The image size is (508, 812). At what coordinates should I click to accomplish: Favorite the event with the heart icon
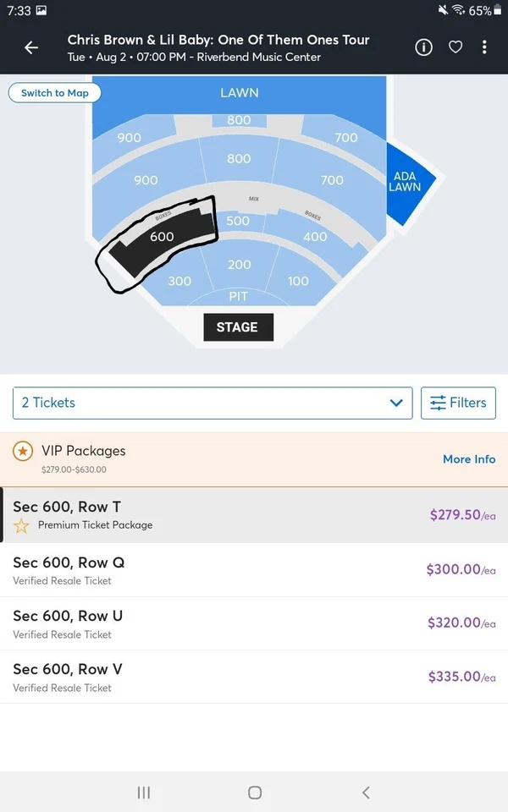pos(456,47)
